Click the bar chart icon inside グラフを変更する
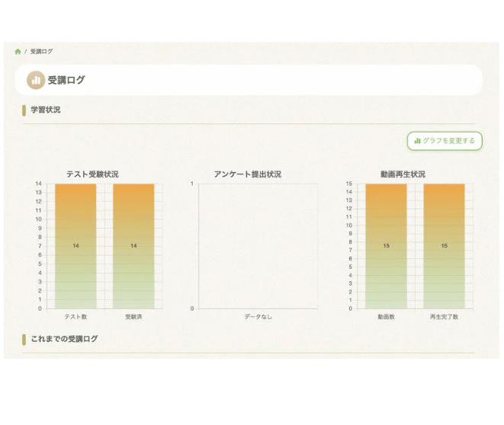Screen dimensions: 504x425 point(417,141)
